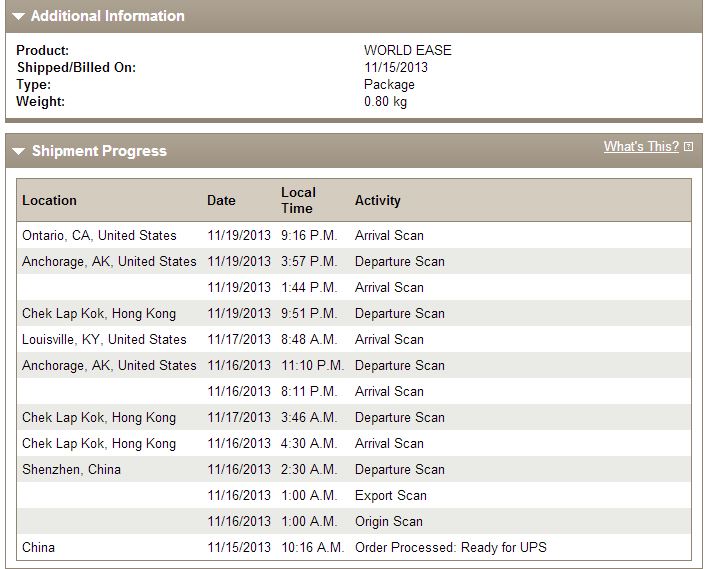Click the Order Processed: Ready for UPS entry
This screenshot has width=706, height=569.
coord(451,547)
